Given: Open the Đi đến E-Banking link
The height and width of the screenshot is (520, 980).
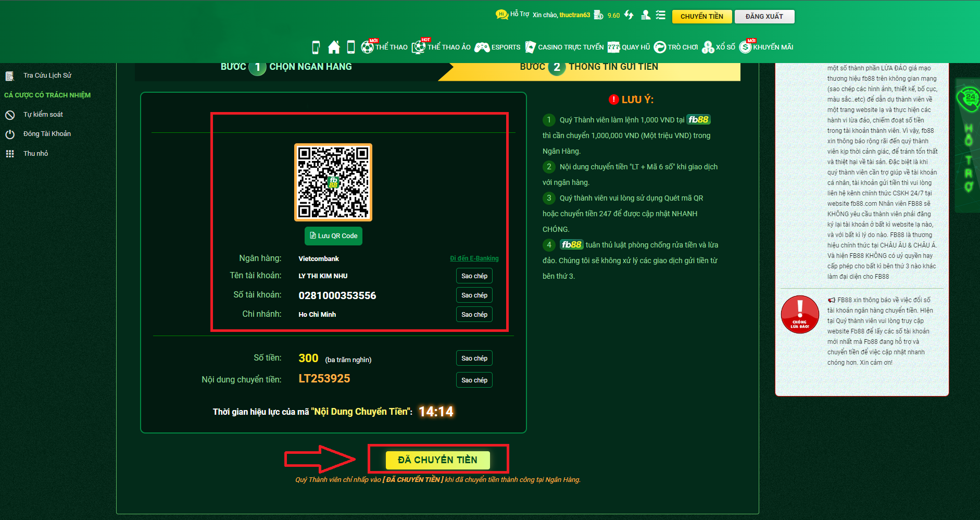Looking at the screenshot, I should pyautogui.click(x=474, y=258).
